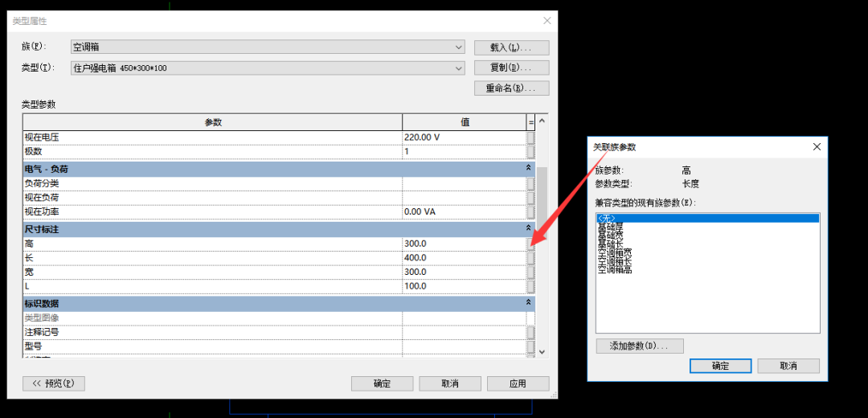
Task: Collapse the 尺寸标注 group
Action: pyautogui.click(x=528, y=228)
